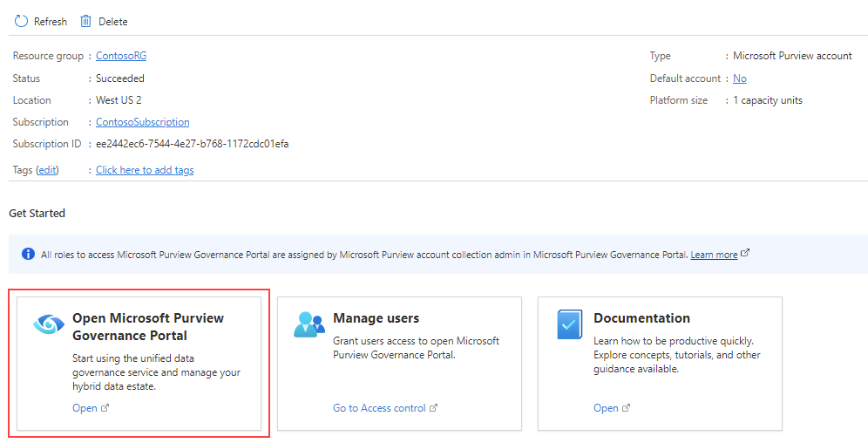868x443 pixels.
Task: Click Open link in Documentation card
Action: point(606,408)
